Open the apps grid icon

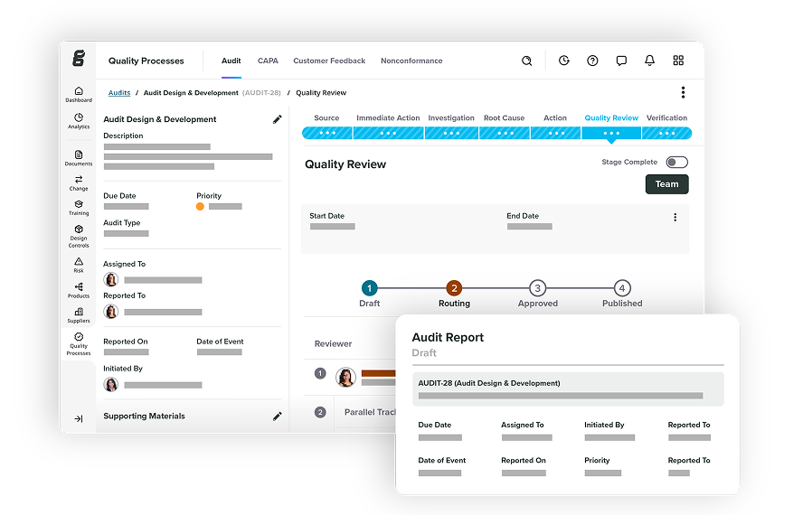(x=678, y=61)
